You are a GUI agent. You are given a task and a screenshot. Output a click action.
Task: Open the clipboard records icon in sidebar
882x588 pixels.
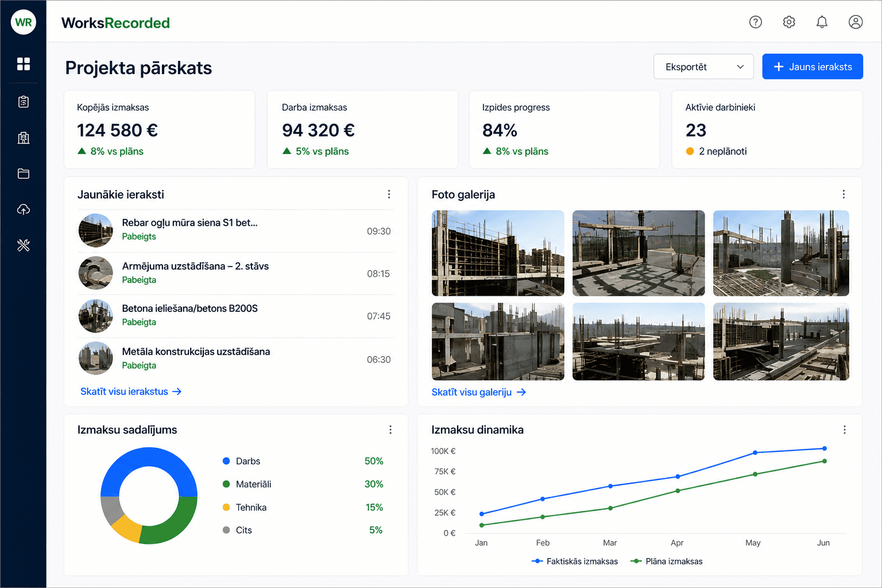pyautogui.click(x=24, y=102)
